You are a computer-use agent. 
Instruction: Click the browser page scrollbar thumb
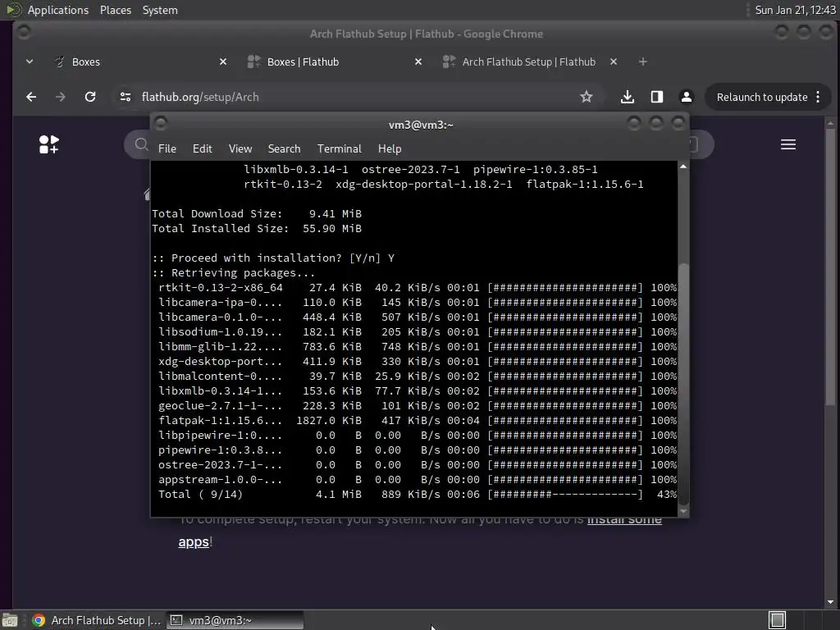point(830,267)
